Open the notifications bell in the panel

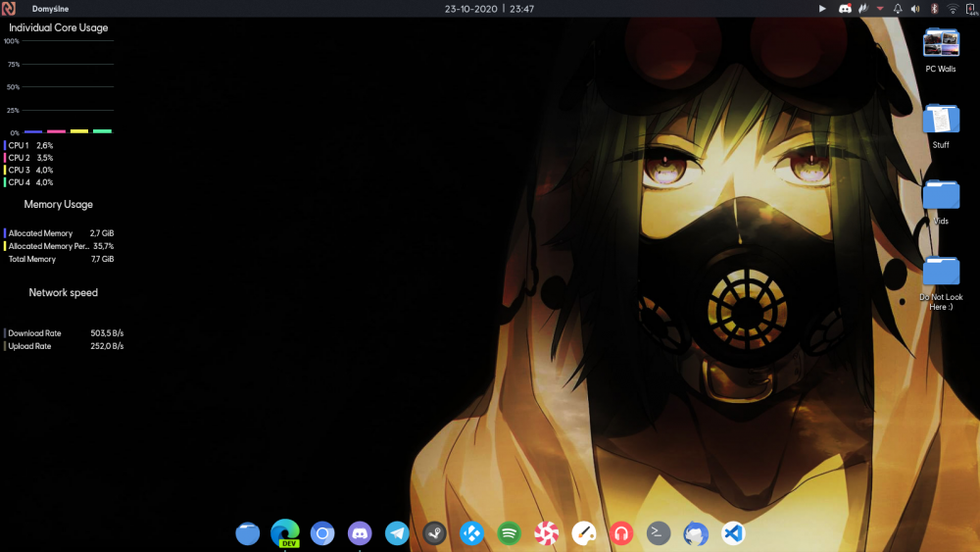click(x=898, y=9)
